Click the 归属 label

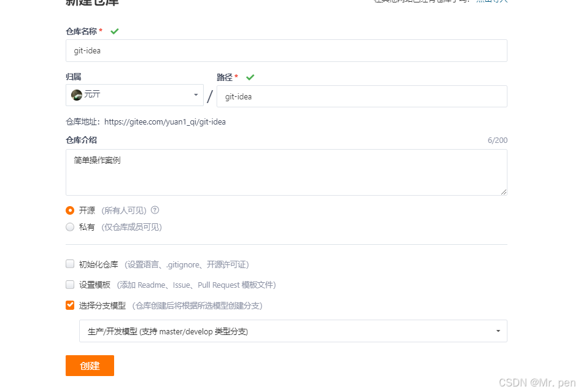pos(74,77)
